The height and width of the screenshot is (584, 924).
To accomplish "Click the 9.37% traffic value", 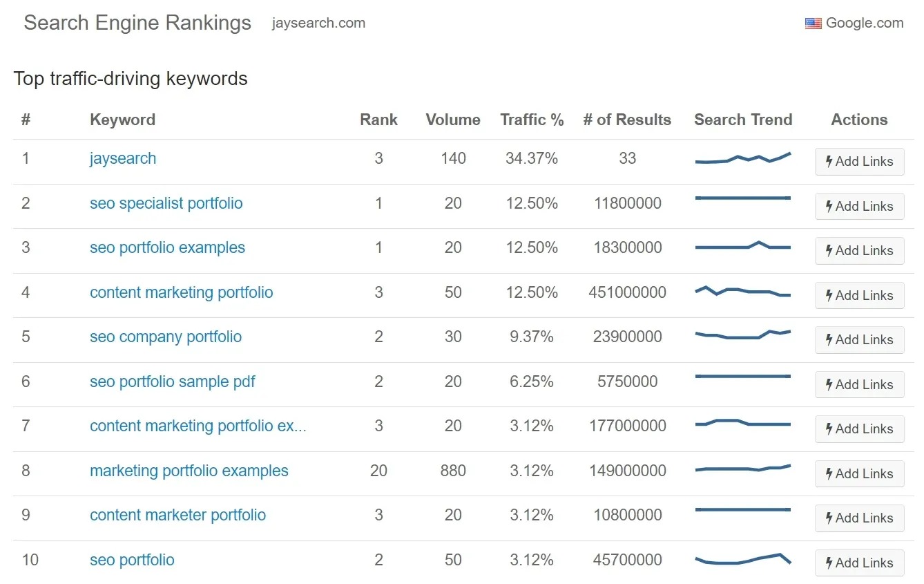I will point(532,337).
